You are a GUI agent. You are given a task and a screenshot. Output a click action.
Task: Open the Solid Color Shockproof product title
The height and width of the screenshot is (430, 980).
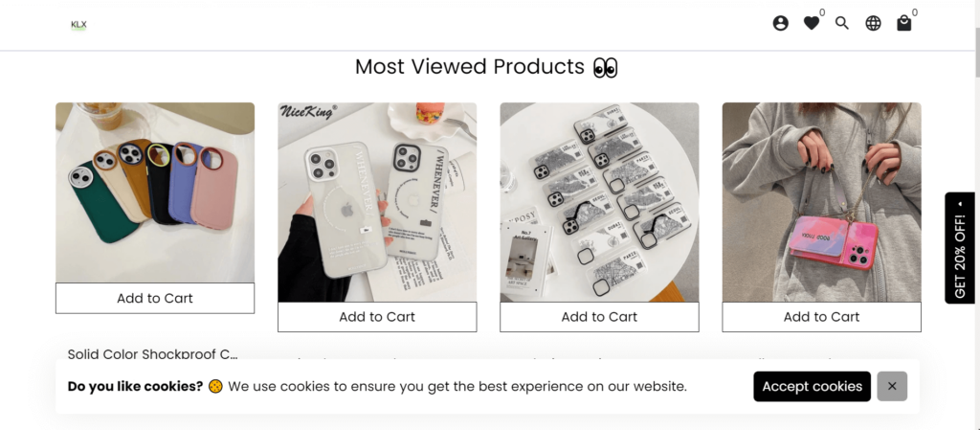pos(152,354)
